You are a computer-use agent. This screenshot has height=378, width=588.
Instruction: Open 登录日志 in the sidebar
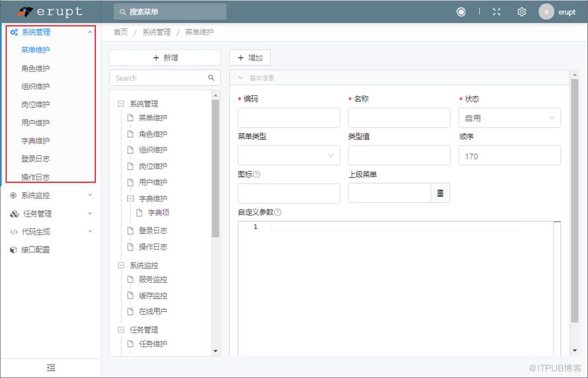(x=35, y=159)
